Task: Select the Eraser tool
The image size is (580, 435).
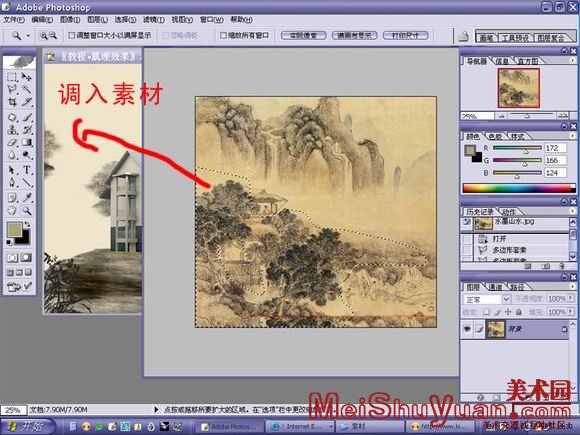Action: pyautogui.click(x=12, y=142)
